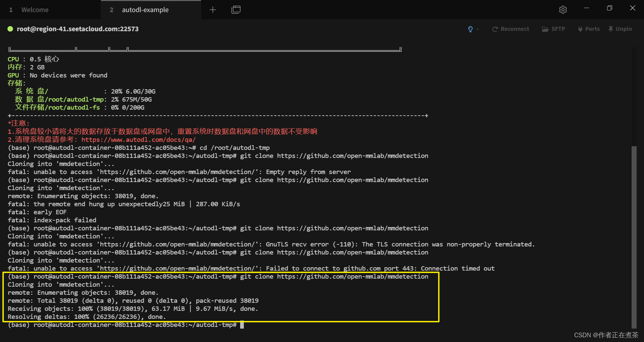Click the '内存: 2 GB' line
The height and width of the screenshot is (342, 644).
26,67
